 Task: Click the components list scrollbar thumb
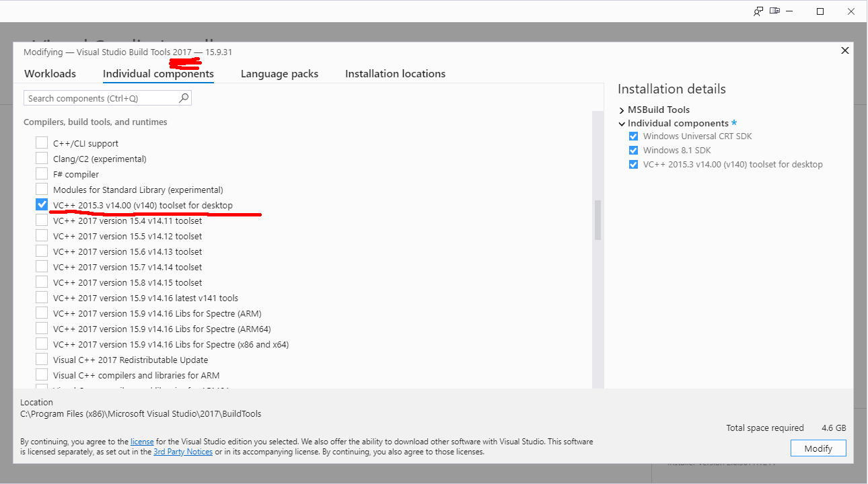click(x=598, y=220)
